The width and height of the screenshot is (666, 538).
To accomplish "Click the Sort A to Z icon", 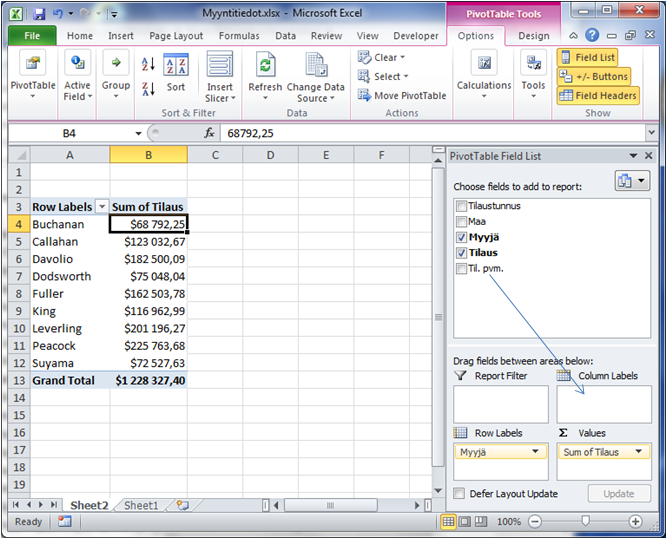I will [148, 65].
